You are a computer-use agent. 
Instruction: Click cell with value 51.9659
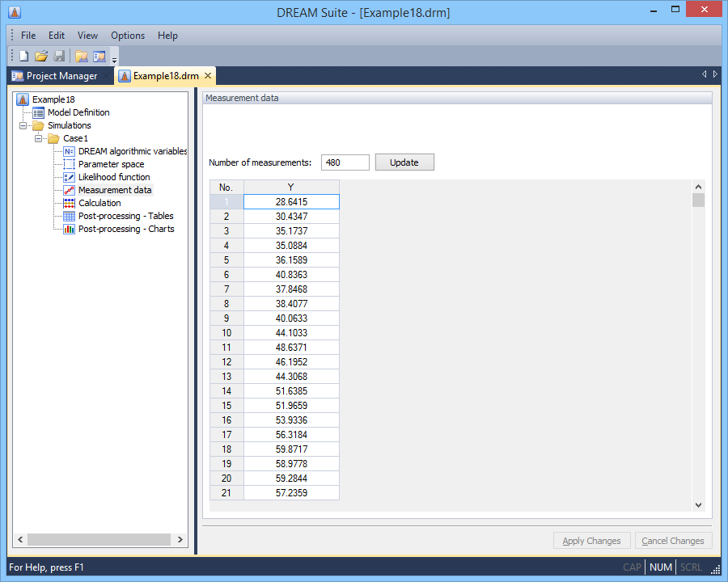tap(291, 406)
